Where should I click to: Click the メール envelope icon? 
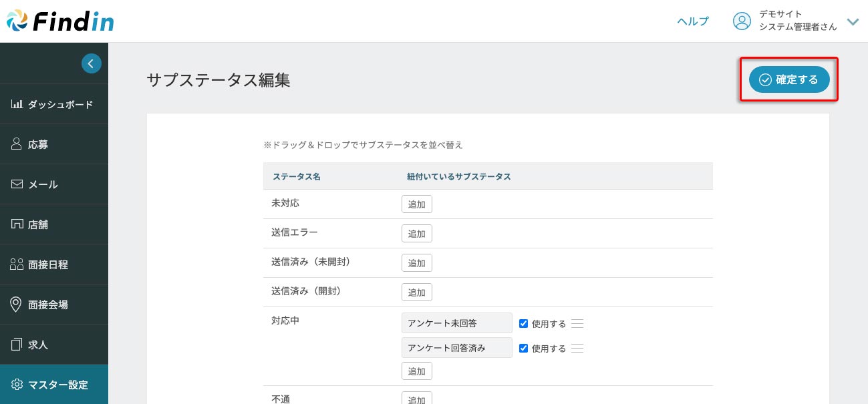[x=17, y=184]
